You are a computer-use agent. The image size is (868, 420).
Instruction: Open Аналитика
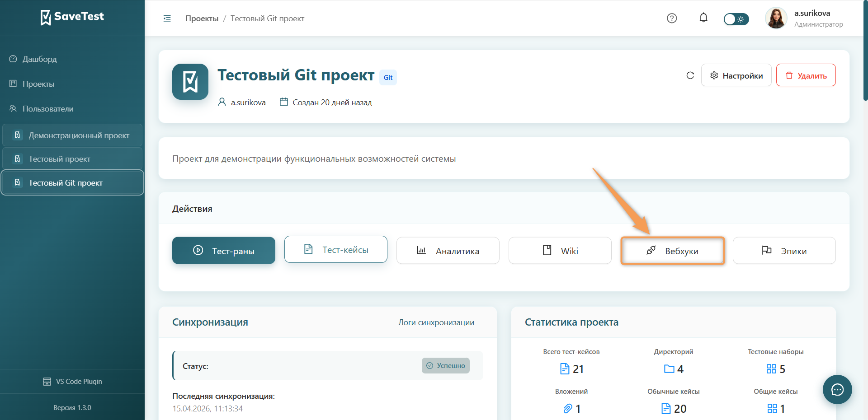(x=448, y=251)
